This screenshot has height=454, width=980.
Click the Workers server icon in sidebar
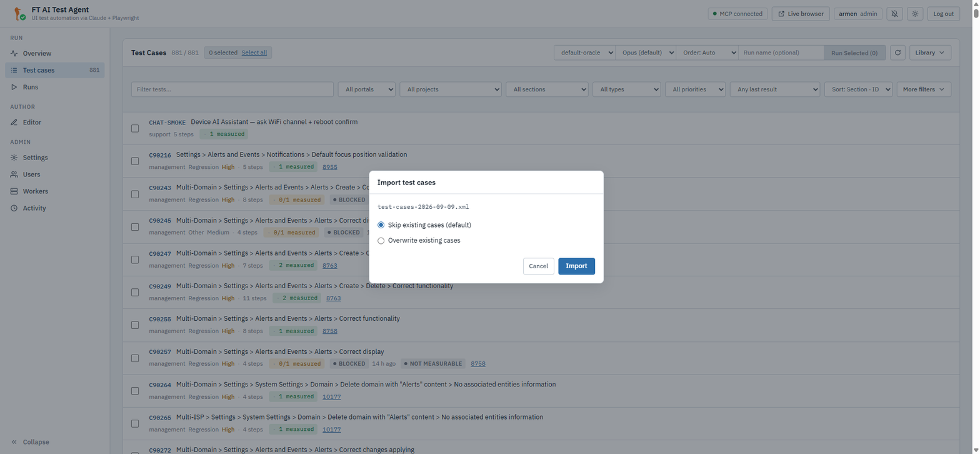point(14,191)
